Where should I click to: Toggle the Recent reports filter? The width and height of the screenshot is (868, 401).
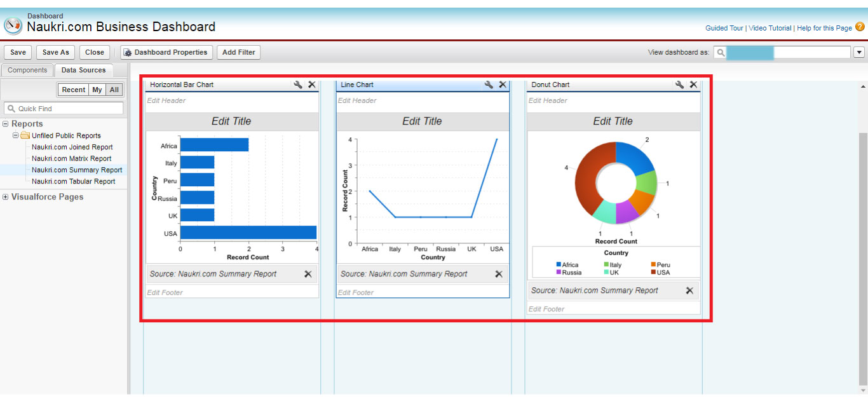73,90
